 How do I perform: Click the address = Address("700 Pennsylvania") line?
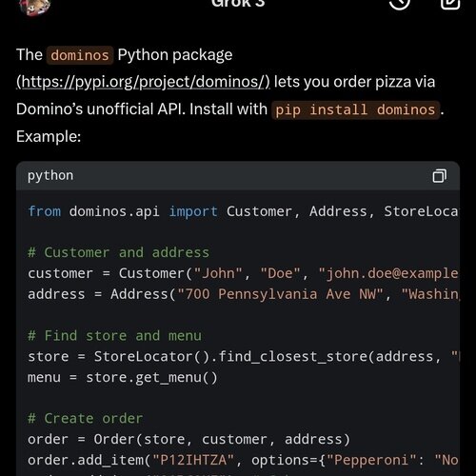[243, 294]
